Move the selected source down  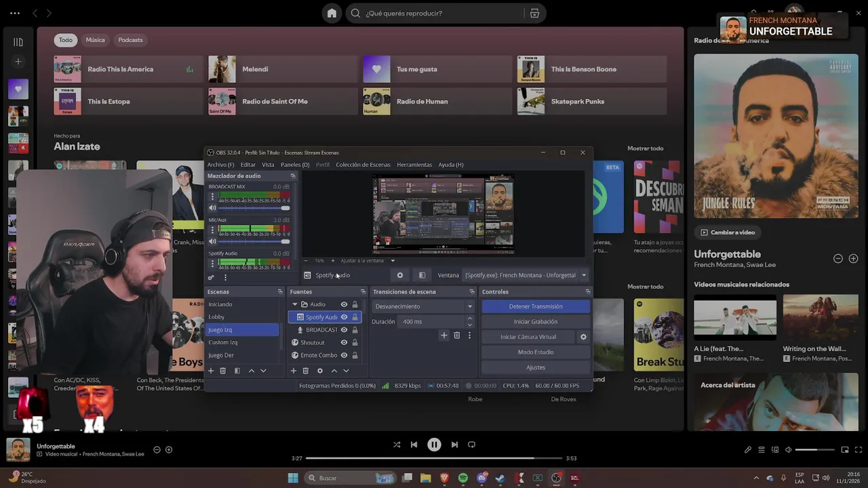click(346, 371)
